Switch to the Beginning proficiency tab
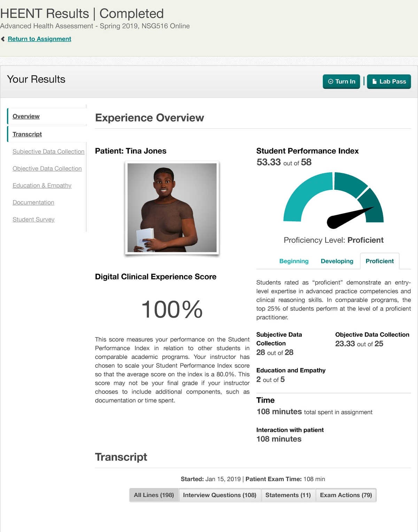Screen dimensions: 418x532 294,261
